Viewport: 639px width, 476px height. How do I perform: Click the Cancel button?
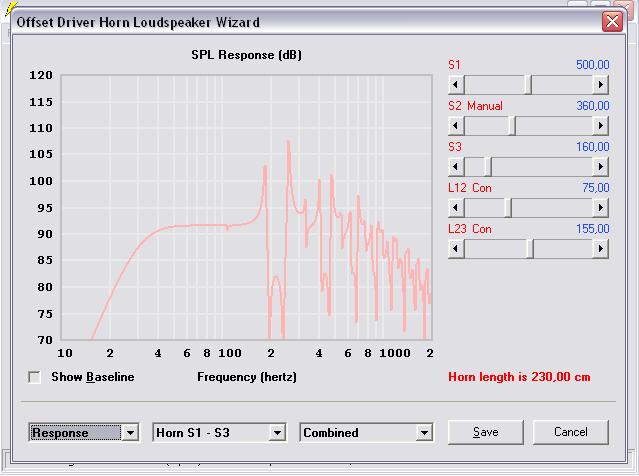[571, 432]
